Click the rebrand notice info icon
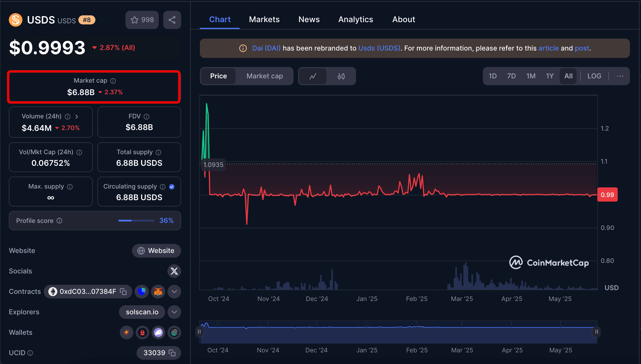This screenshot has width=641, height=364. click(243, 48)
